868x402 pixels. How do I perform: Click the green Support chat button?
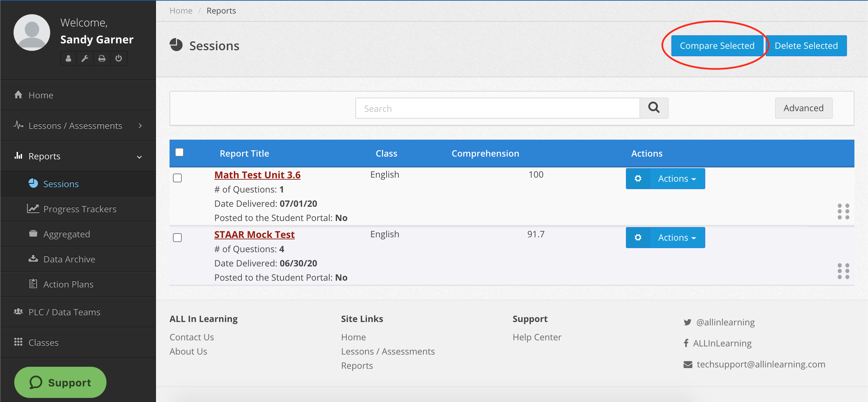[x=60, y=382]
